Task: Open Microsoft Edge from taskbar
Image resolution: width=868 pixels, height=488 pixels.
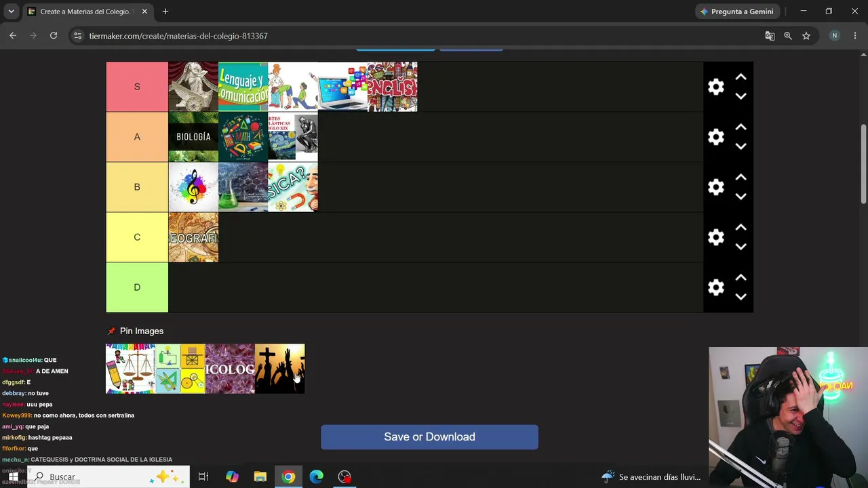Action: tap(317, 476)
